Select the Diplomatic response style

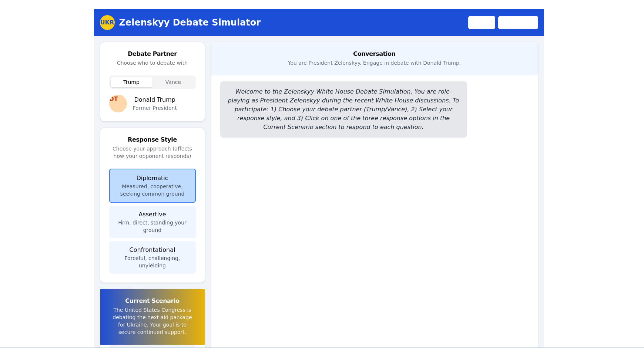152,186
